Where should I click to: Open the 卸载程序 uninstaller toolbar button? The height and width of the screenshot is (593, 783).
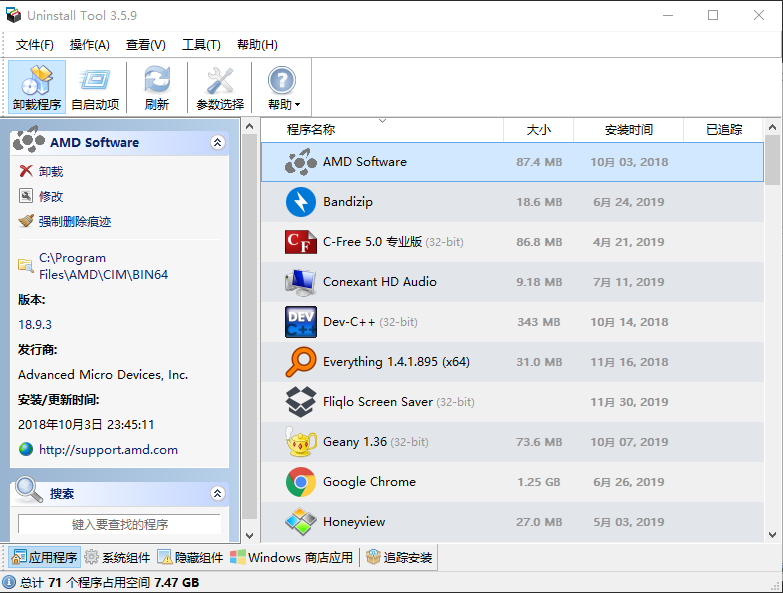[x=37, y=87]
